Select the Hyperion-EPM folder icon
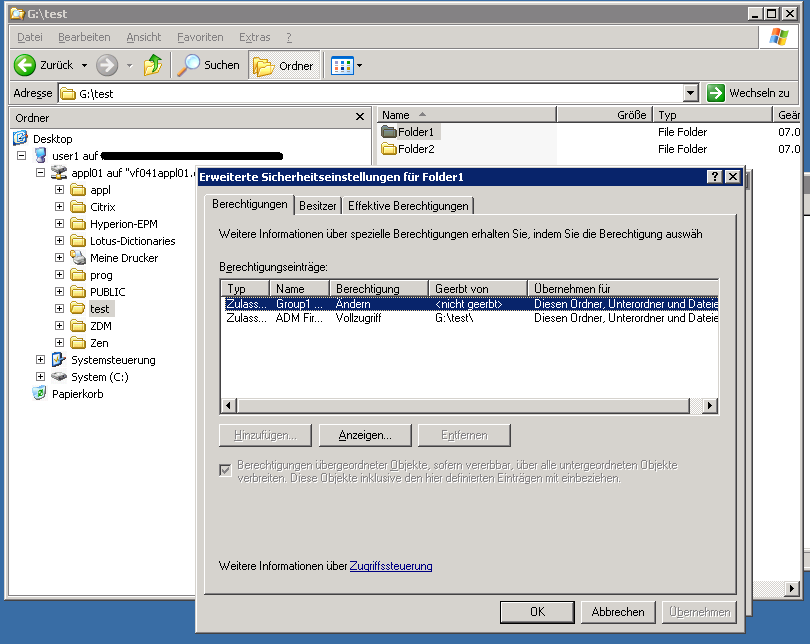This screenshot has width=810, height=644. [x=78, y=224]
